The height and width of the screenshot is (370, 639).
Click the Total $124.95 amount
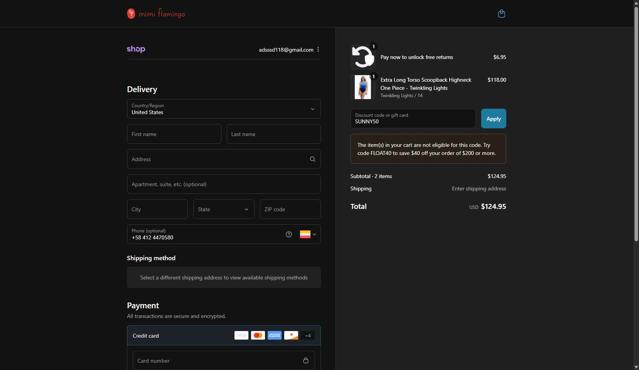pos(493,207)
